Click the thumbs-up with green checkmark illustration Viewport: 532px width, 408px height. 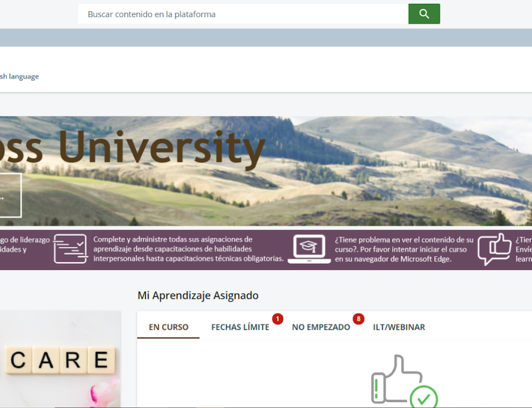(x=404, y=381)
